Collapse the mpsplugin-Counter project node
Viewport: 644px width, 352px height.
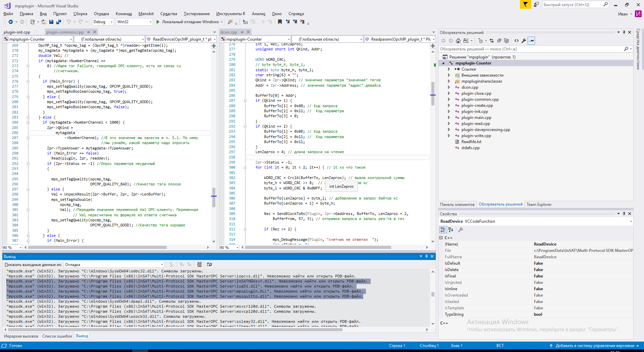pos(443,63)
